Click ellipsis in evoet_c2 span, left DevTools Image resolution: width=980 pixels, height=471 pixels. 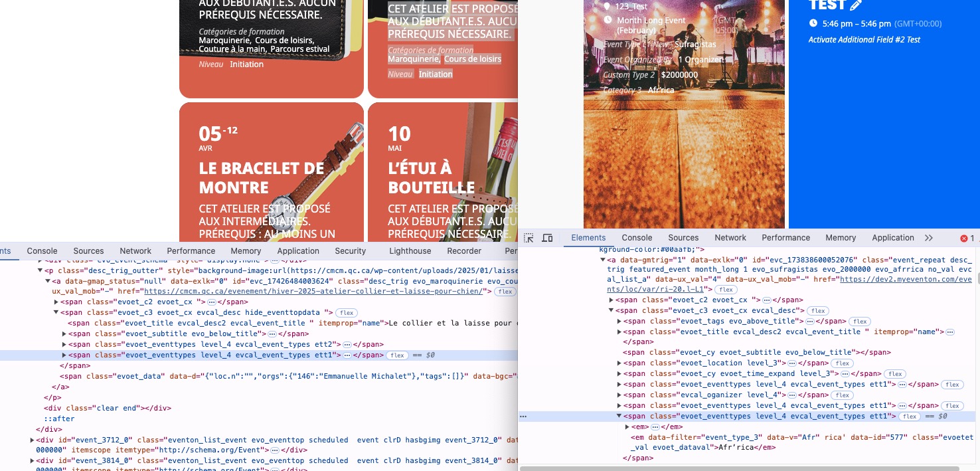point(211,302)
